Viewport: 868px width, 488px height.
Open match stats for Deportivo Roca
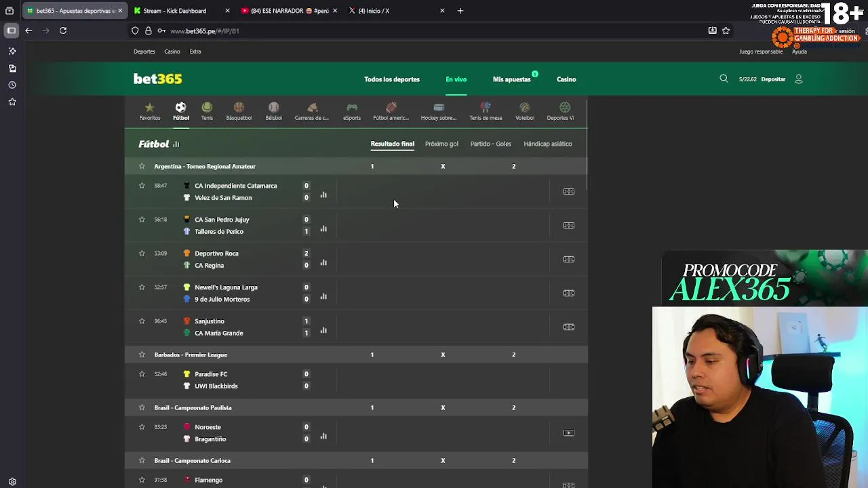(323, 262)
